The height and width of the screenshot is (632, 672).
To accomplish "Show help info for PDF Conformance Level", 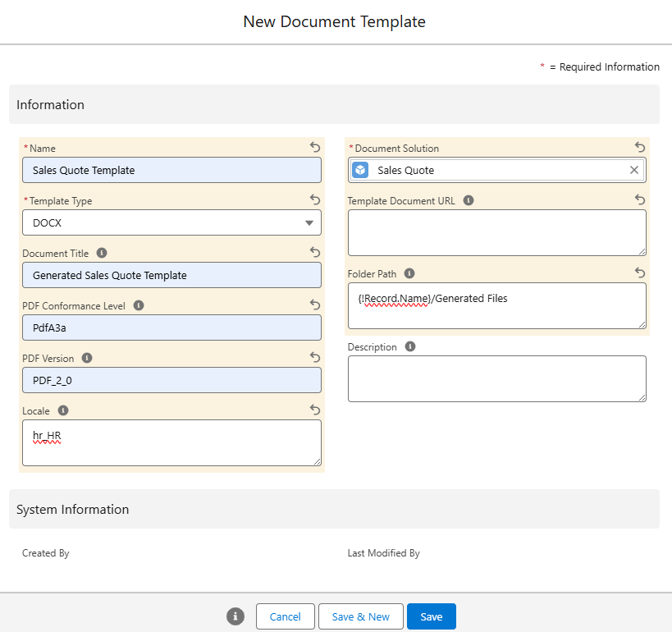I will 139,305.
